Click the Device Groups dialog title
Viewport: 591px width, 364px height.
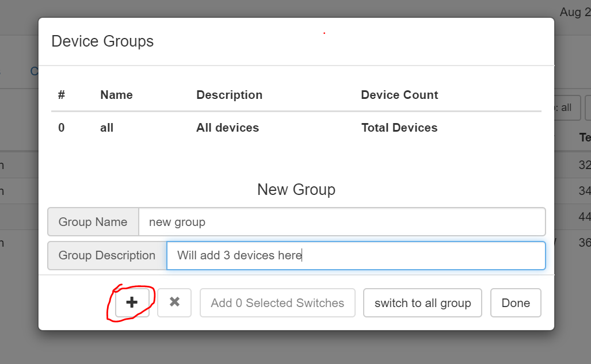pos(102,41)
